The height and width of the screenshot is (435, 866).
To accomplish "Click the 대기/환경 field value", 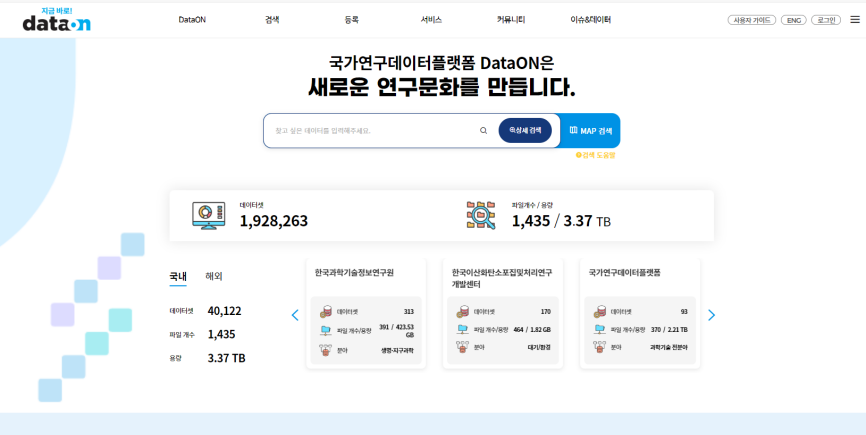I will click(x=540, y=347).
